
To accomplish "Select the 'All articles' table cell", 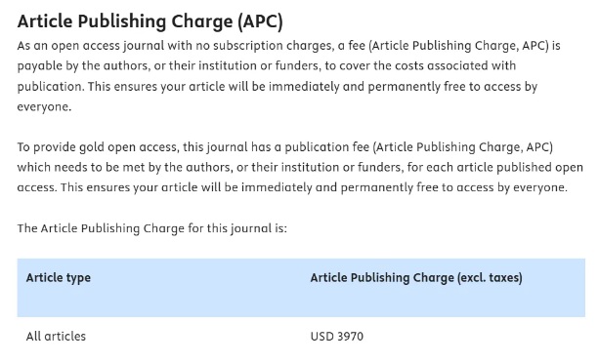I will pos(56,336).
